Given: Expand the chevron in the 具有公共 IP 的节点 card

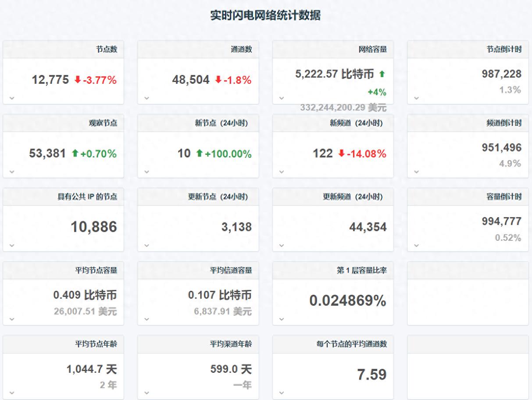Looking at the screenshot, I should pyautogui.click(x=12, y=245).
